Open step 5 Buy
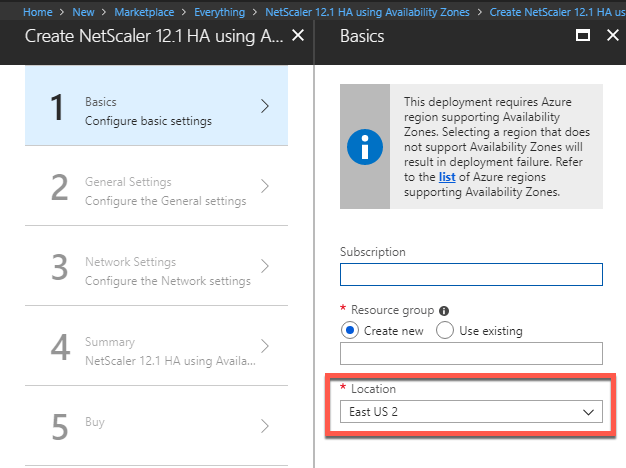Screen dimensions: 626x468 click(x=156, y=426)
